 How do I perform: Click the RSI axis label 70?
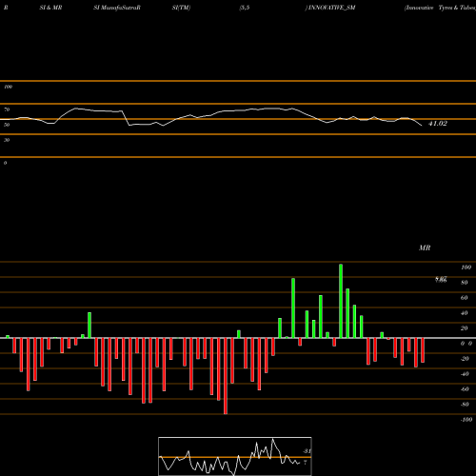click(7, 109)
